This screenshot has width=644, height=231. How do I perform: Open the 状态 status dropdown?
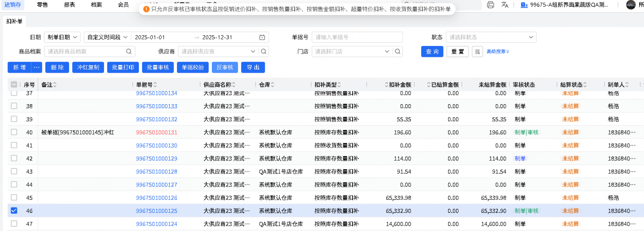coord(491,37)
